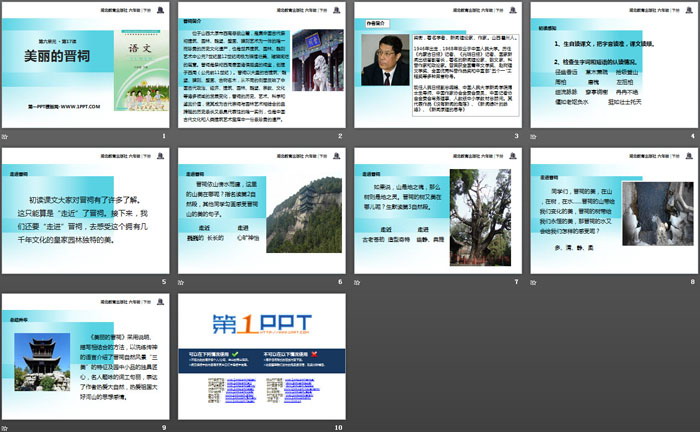Screen dimensions: 700x432
Task: Select slide 10 with 第1PPT logo
Action: [262, 357]
